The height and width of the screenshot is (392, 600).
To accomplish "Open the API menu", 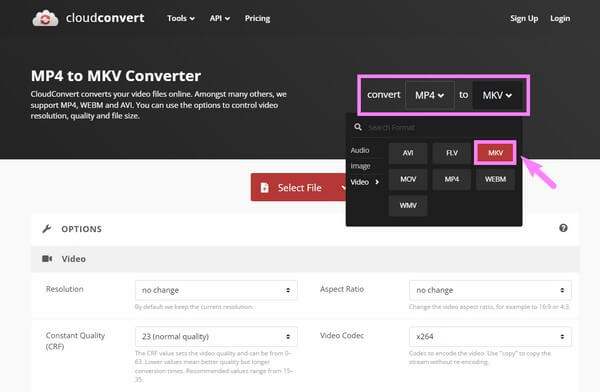I will coord(220,18).
